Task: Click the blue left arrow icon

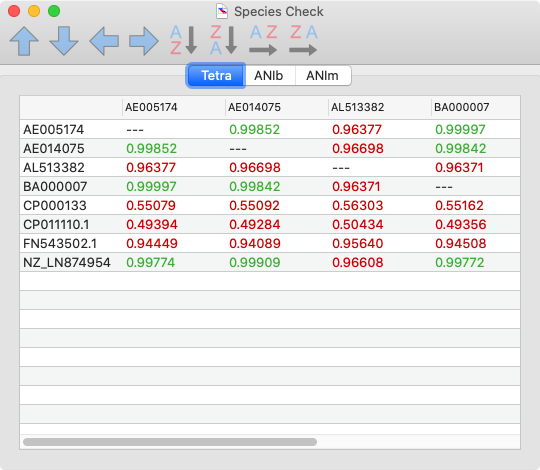Action: coord(104,41)
